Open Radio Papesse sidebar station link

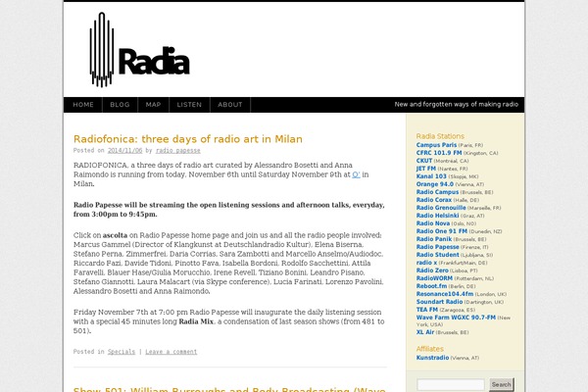[x=438, y=247]
